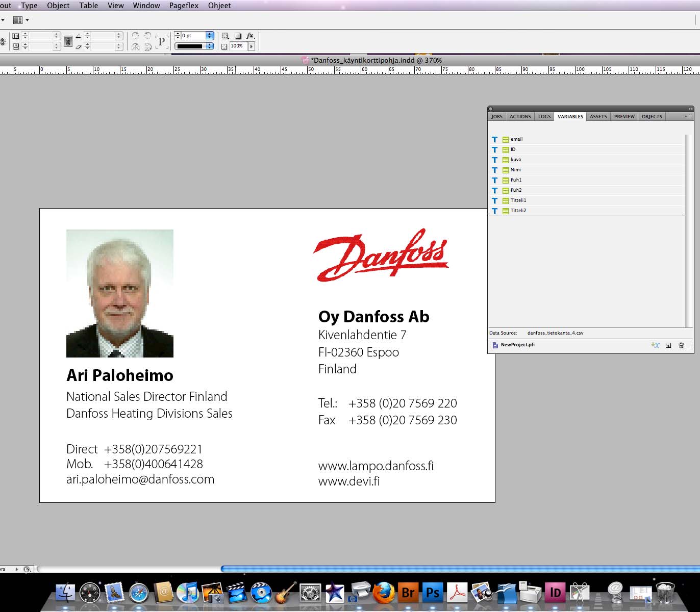Open the Table menu
The image size is (700, 612).
88,5
